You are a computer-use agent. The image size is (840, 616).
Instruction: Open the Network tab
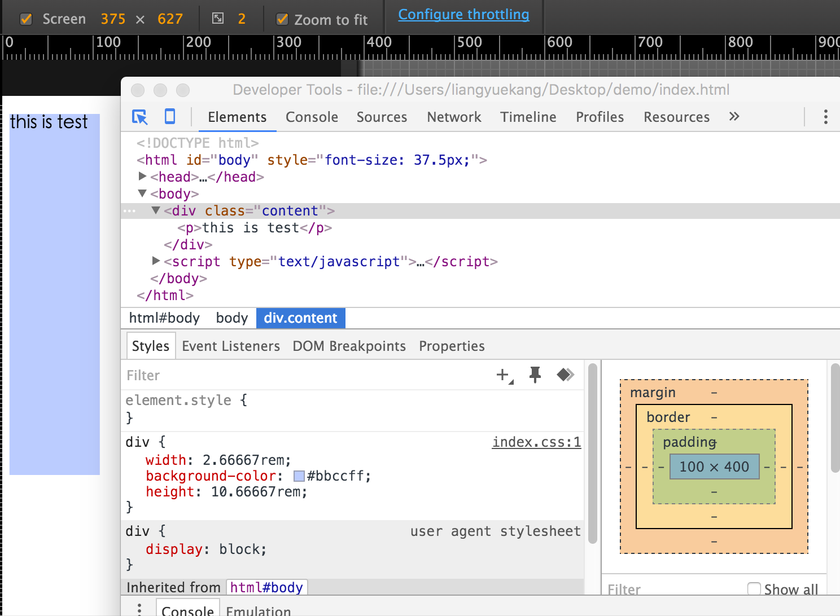click(454, 117)
